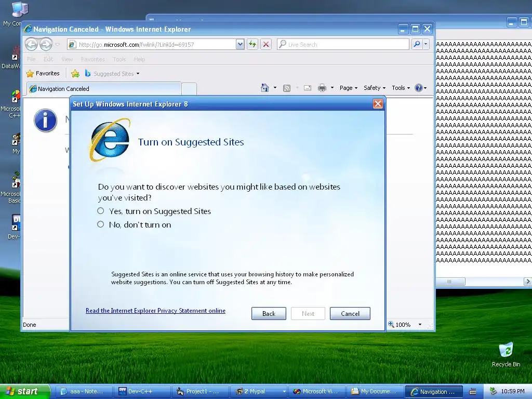Click the green Refresh page icon
Viewport: 532px width, 399px height.
tap(252, 45)
